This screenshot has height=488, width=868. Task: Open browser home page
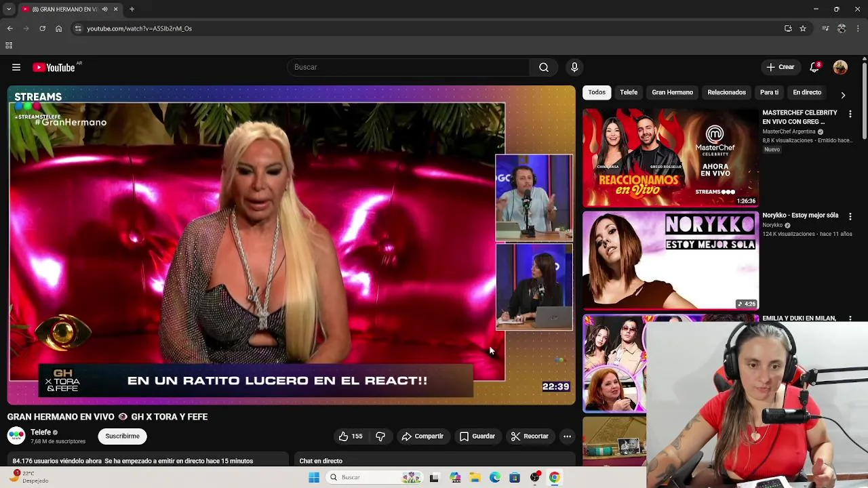(58, 28)
